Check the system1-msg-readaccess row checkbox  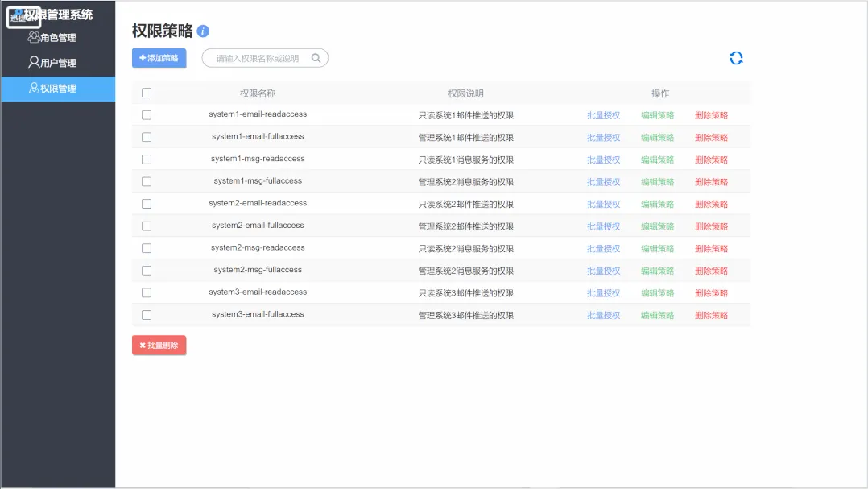(147, 160)
